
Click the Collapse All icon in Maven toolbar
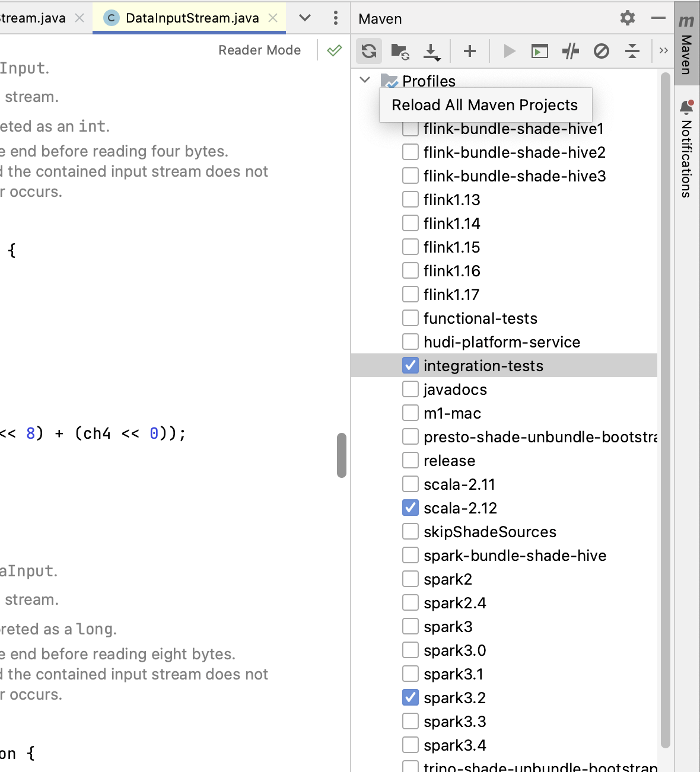[632, 52]
